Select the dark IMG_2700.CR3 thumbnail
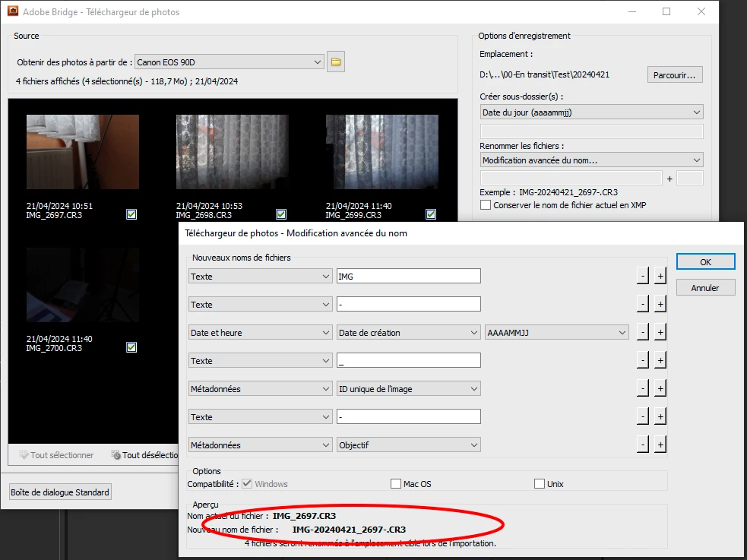 (x=83, y=285)
